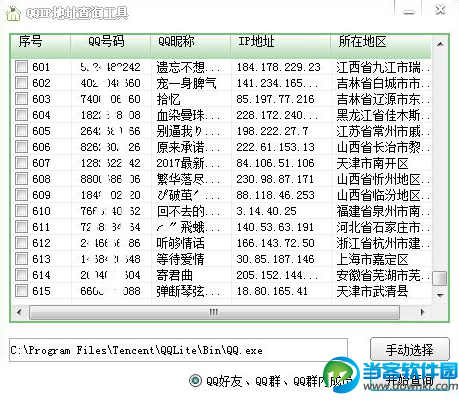Select nickname 拾忆
459x400 pixels.
pos(168,99)
